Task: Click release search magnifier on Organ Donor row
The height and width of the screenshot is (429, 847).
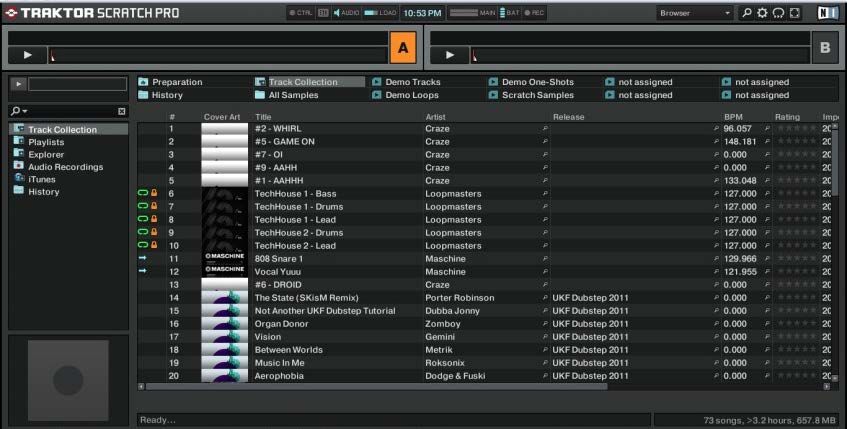Action: click(x=716, y=324)
